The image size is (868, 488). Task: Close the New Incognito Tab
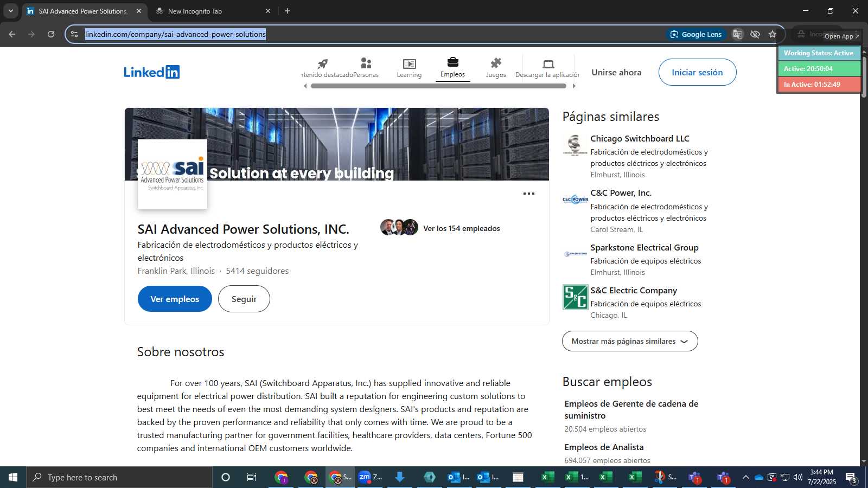pyautogui.click(x=267, y=11)
